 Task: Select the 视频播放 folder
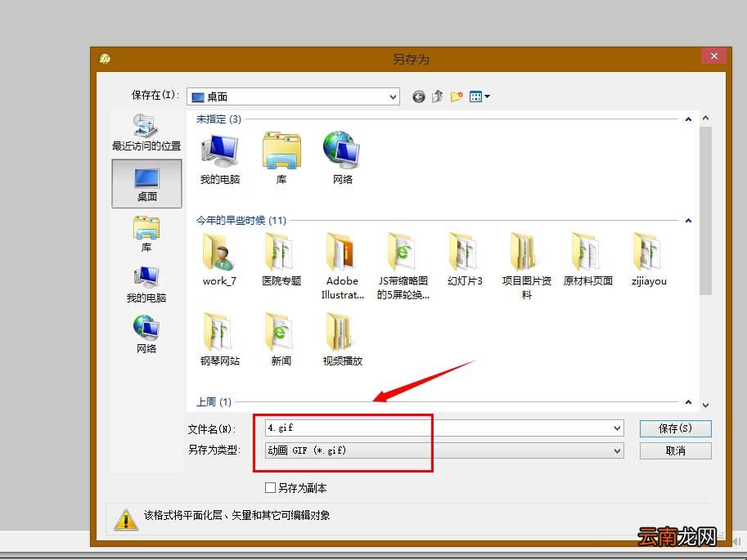click(x=343, y=340)
